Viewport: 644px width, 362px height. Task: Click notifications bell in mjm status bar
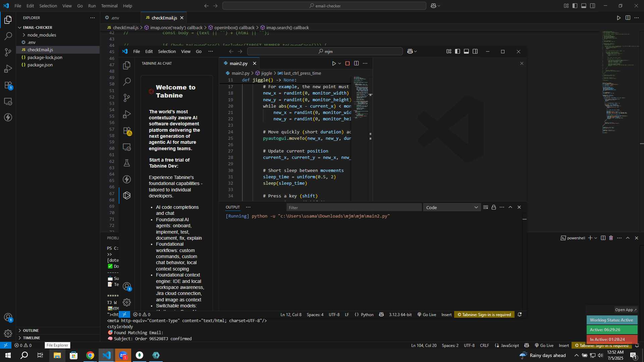pyautogui.click(x=520, y=314)
